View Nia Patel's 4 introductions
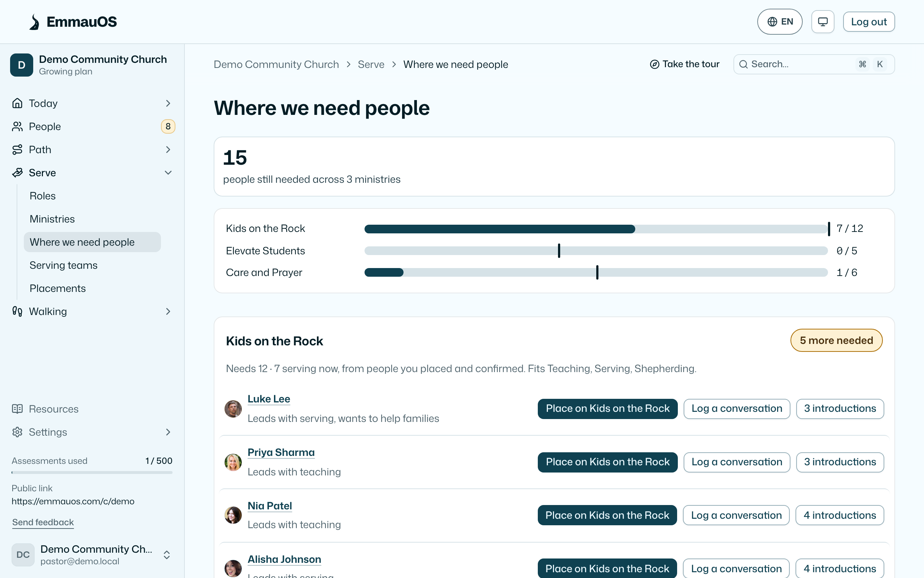The height and width of the screenshot is (578, 924). click(x=840, y=515)
